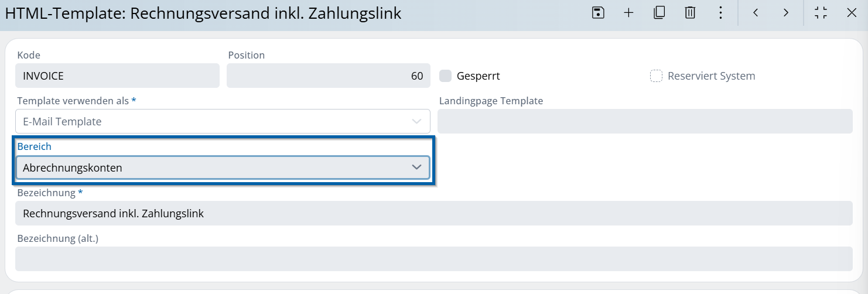Click the Gesperrt label text
This screenshot has width=868, height=294.
[x=478, y=76]
